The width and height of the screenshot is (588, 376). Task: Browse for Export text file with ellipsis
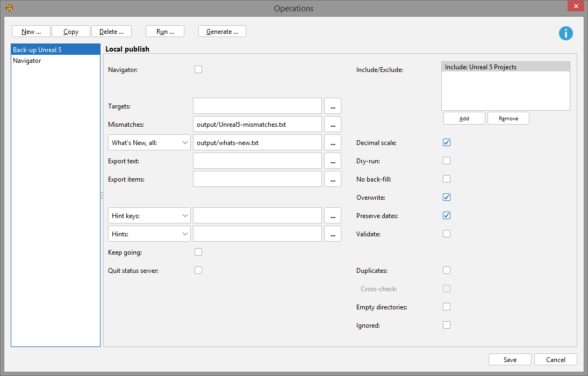(333, 161)
